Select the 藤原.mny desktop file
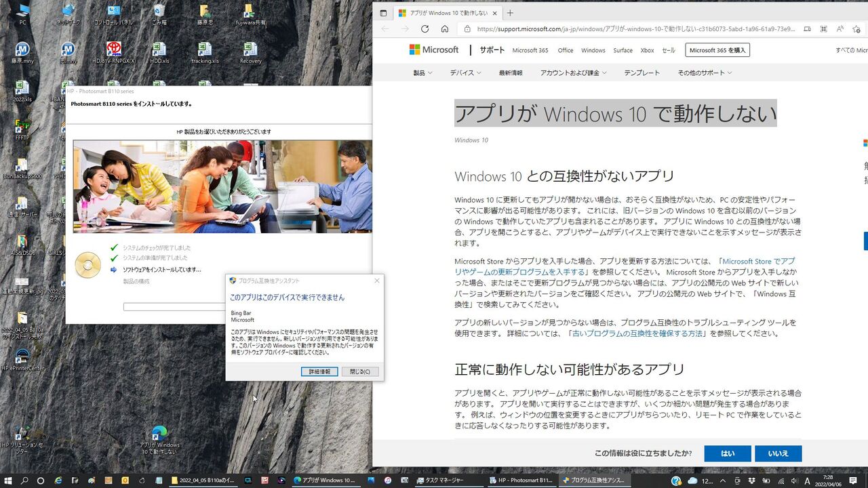This screenshot has height=488, width=868. (x=22, y=53)
